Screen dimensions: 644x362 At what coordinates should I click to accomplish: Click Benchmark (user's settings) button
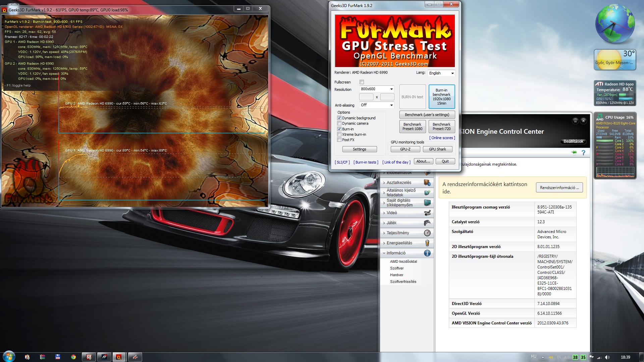coord(427,115)
